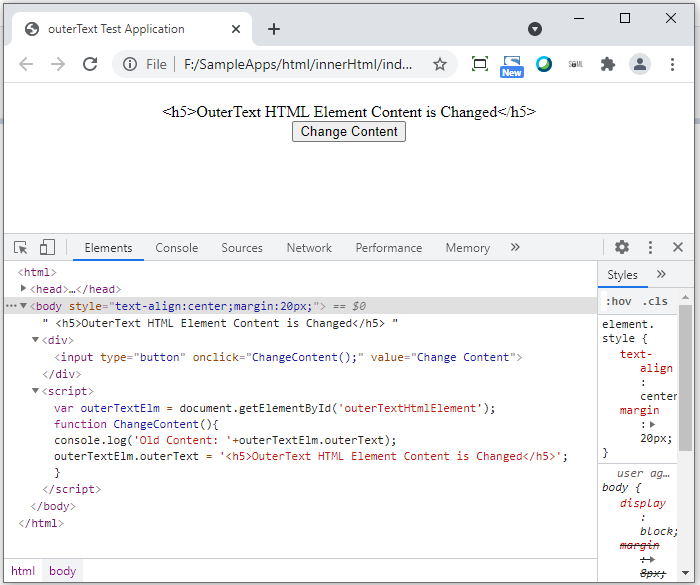Toggle the .cls class editor
Screen dimensions: 700x585
click(655, 301)
